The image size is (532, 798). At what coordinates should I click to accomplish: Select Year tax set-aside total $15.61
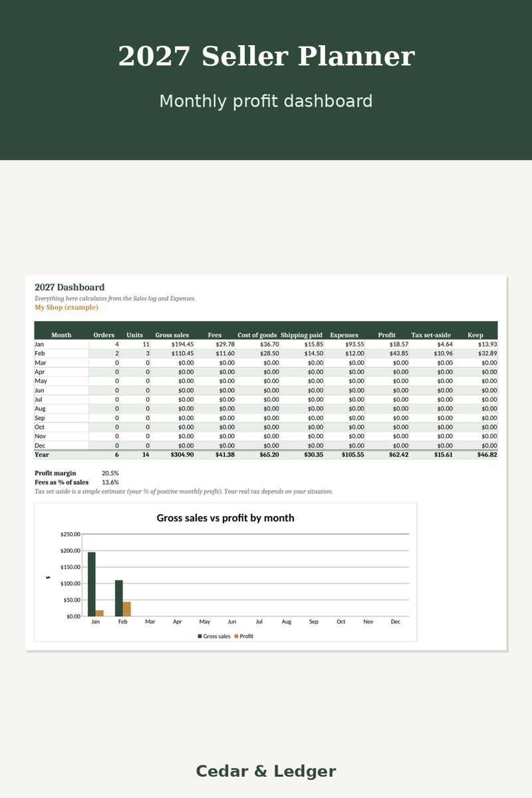443,455
